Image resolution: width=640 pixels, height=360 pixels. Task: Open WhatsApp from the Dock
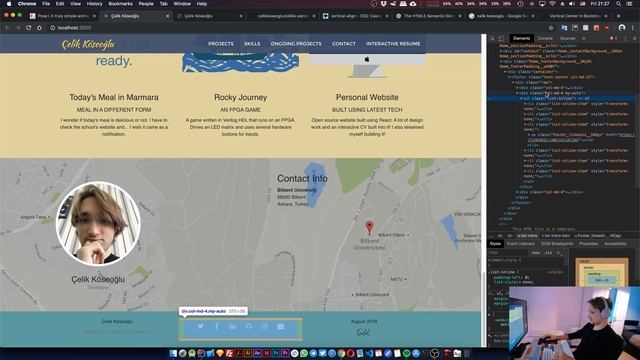(x=304, y=353)
